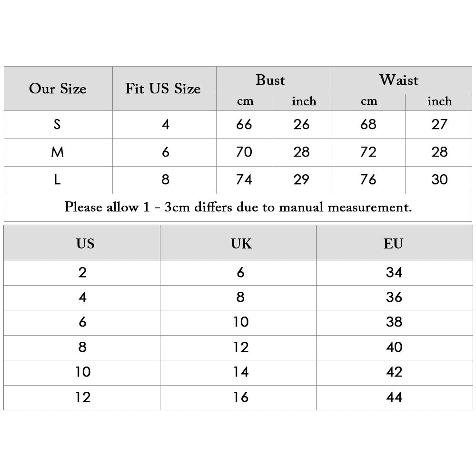Click the bust 66 cm value
The image size is (476, 476).
(x=244, y=125)
